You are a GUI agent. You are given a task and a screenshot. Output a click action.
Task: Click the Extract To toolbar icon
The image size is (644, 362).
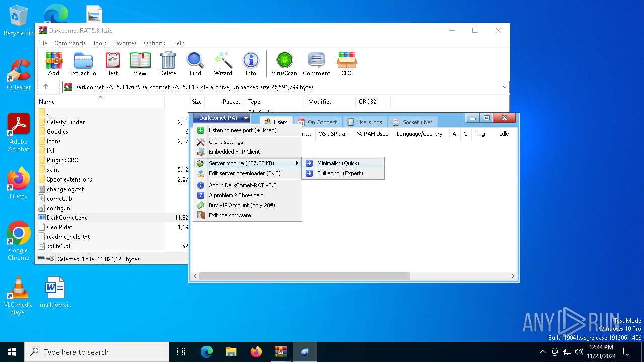point(83,64)
